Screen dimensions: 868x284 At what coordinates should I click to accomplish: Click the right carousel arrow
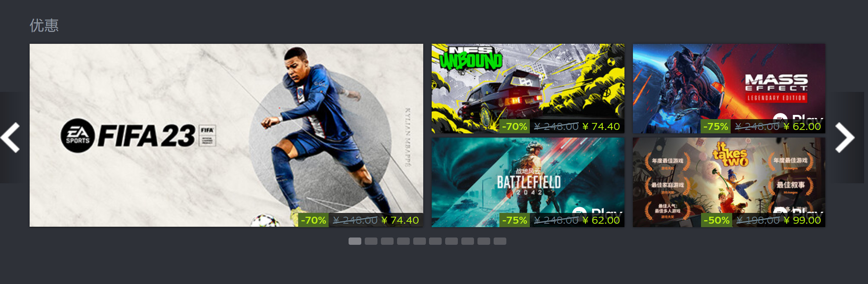845,137
